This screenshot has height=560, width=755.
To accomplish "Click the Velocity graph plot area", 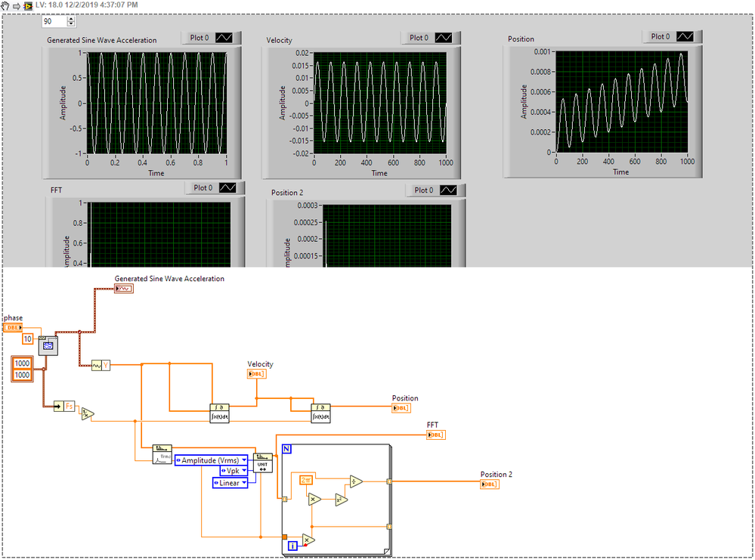I will click(380, 103).
